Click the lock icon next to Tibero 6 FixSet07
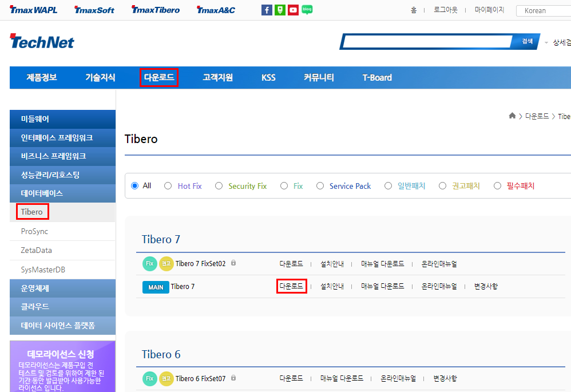 [x=233, y=378]
